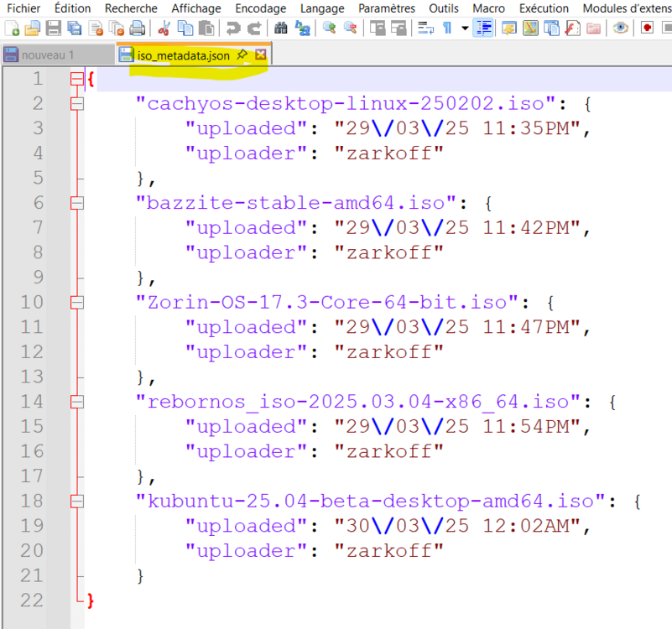672x629 pixels.
Task: Toggle synchronized vertical scrolling icon
Action: (x=378, y=29)
